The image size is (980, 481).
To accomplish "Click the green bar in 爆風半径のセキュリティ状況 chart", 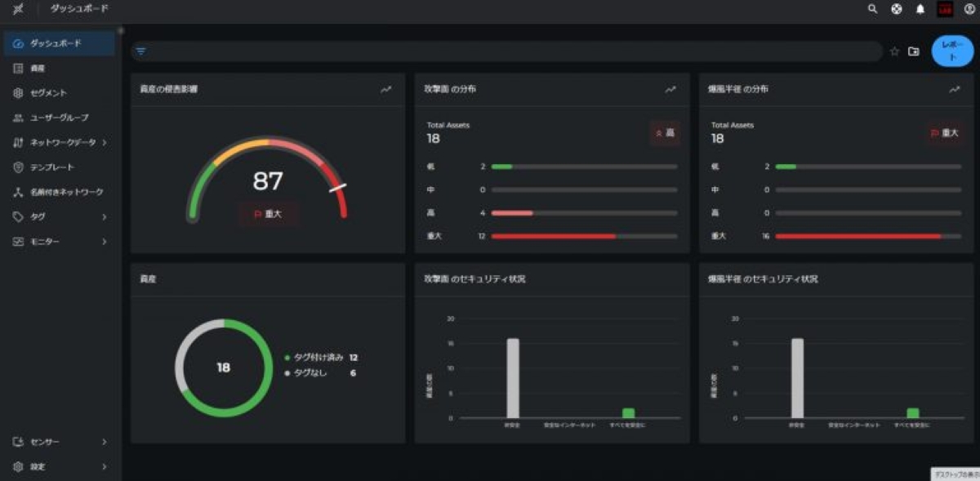I will [x=913, y=413].
